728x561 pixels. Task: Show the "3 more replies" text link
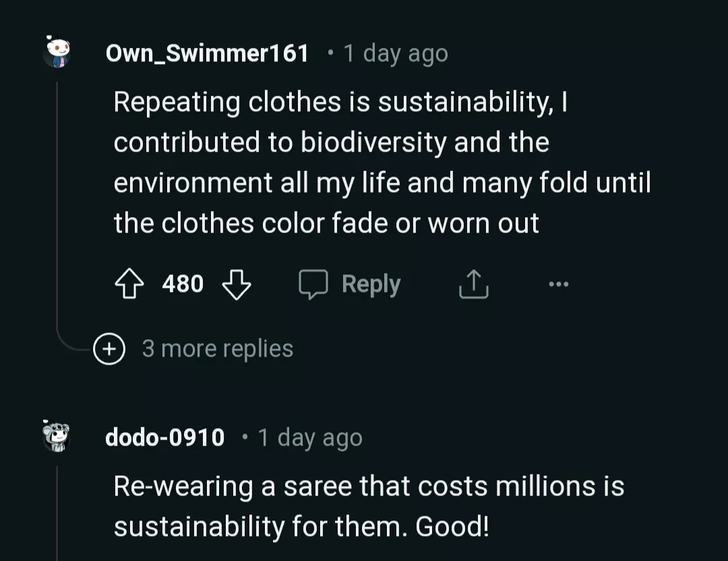pos(217,349)
